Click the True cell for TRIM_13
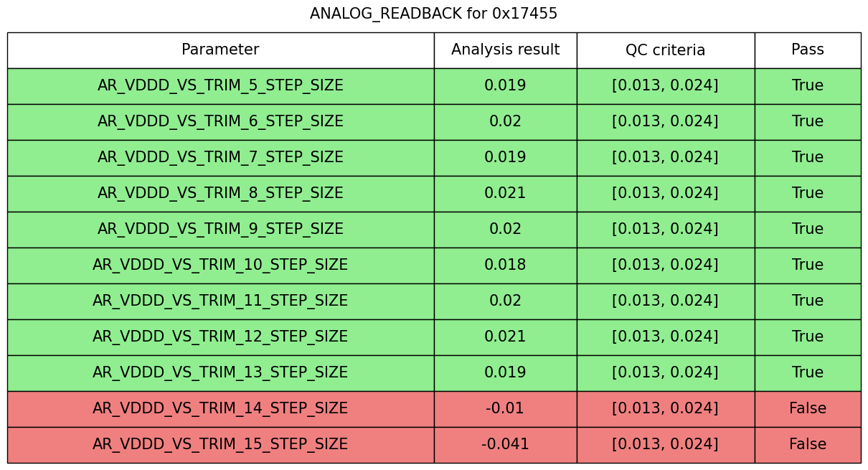 point(807,373)
